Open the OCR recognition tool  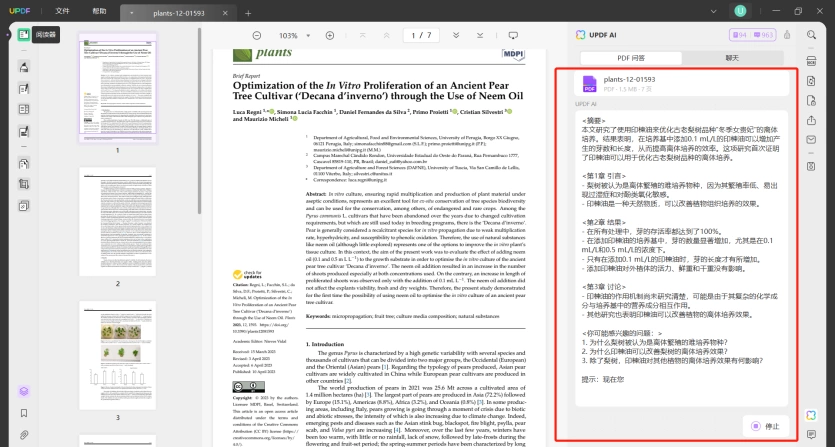point(811,61)
